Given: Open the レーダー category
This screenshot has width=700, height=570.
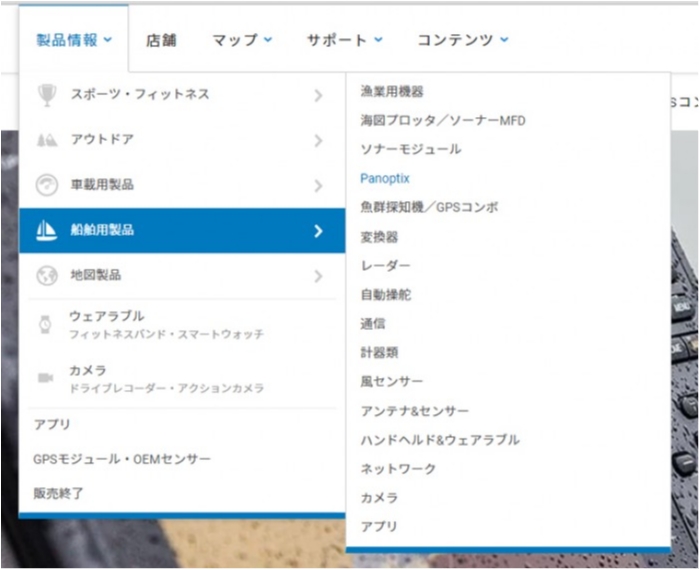Looking at the screenshot, I should [x=385, y=265].
